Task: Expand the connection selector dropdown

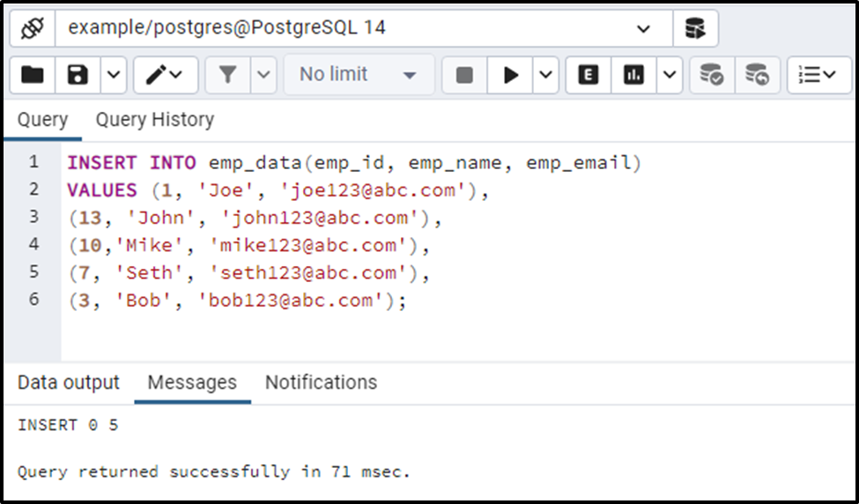Action: coord(642,28)
